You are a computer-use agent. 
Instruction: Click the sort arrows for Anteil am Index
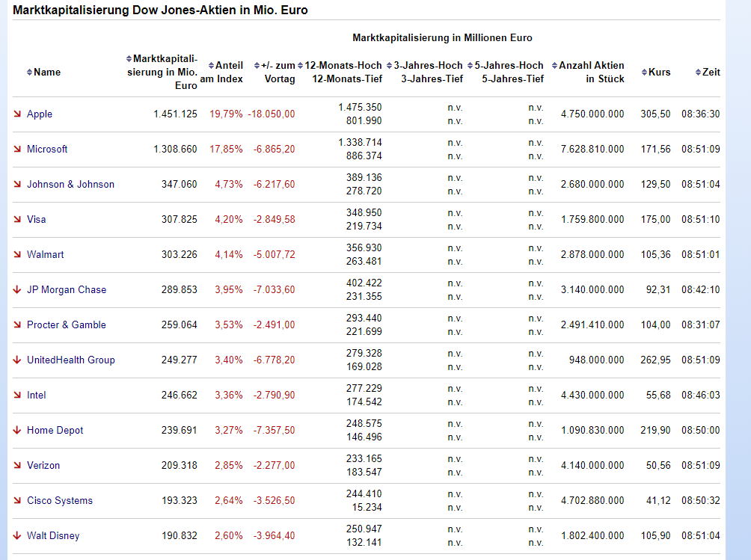(x=210, y=65)
